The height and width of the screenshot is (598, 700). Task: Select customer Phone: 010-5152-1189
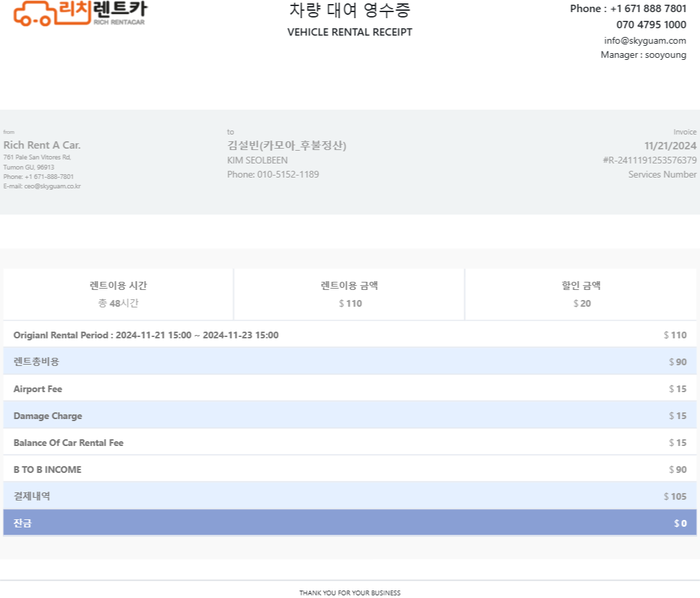point(273,174)
